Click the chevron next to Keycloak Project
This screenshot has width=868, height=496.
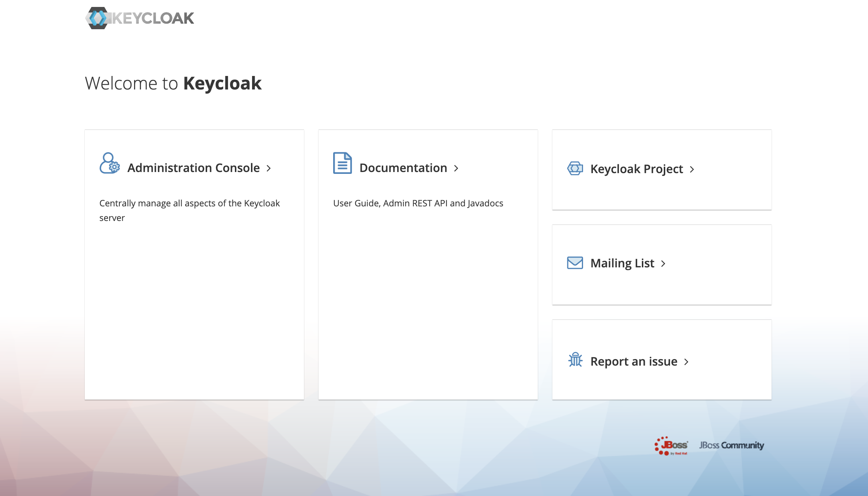(x=692, y=169)
